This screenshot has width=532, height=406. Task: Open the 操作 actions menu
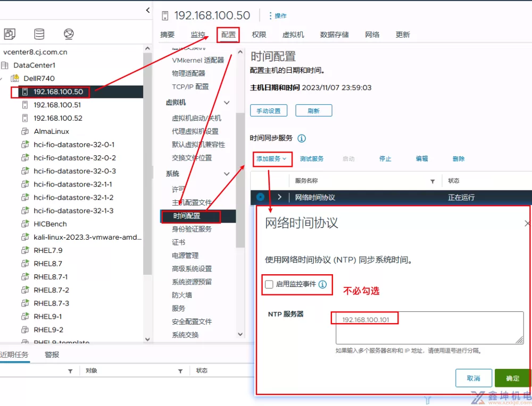(278, 15)
